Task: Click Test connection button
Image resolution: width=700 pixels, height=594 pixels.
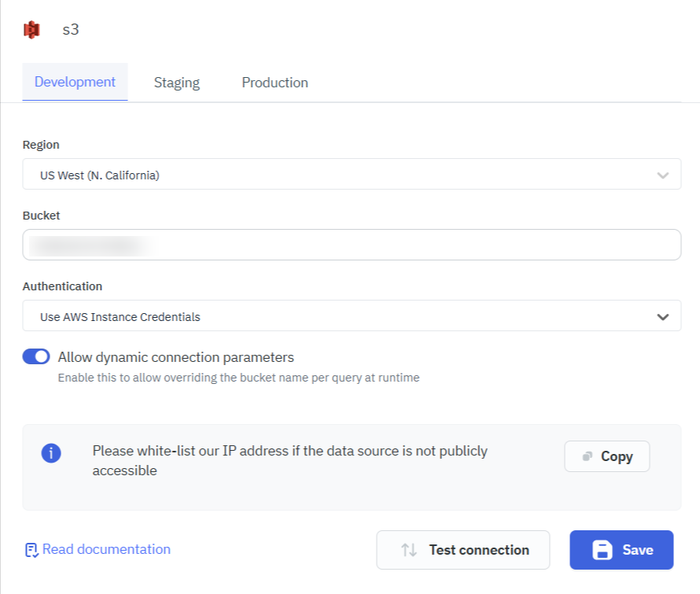Action: coord(463,550)
